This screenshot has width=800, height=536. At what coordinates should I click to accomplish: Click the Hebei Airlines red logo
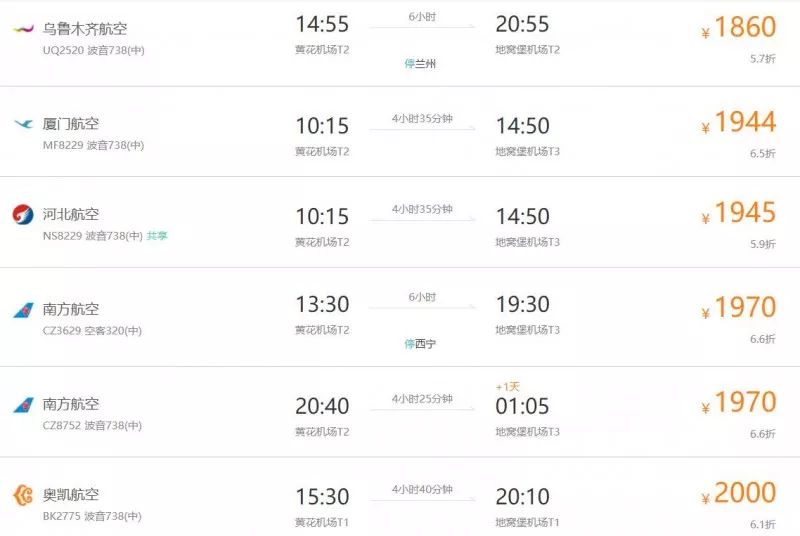pos(23,214)
